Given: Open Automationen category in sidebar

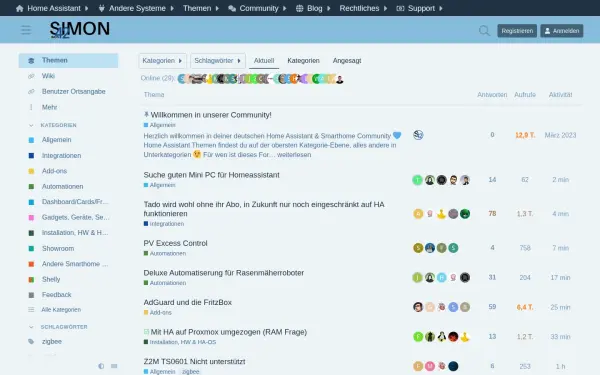Looking at the screenshot, I should (68, 186).
